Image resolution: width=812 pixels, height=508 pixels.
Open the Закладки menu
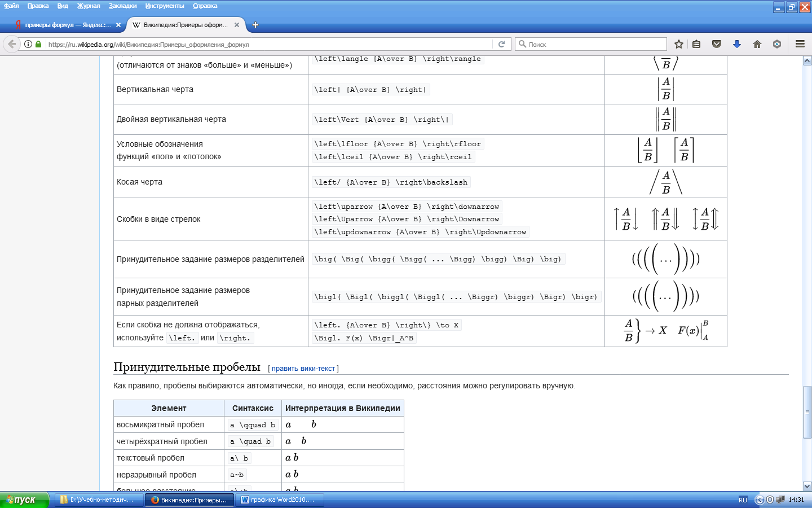(x=123, y=6)
